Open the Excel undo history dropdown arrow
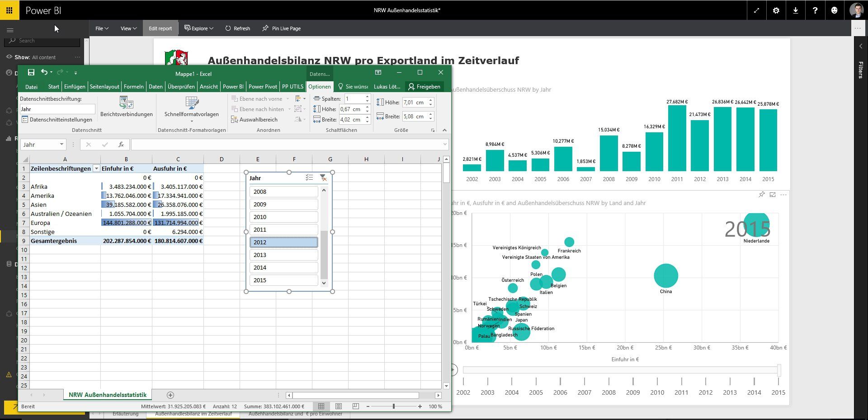This screenshot has height=420, width=868. click(51, 72)
